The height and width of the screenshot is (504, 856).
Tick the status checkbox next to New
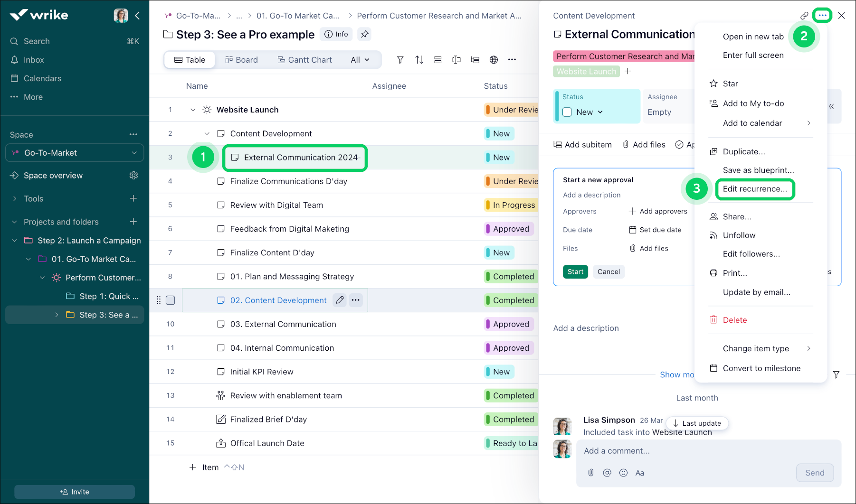click(567, 112)
